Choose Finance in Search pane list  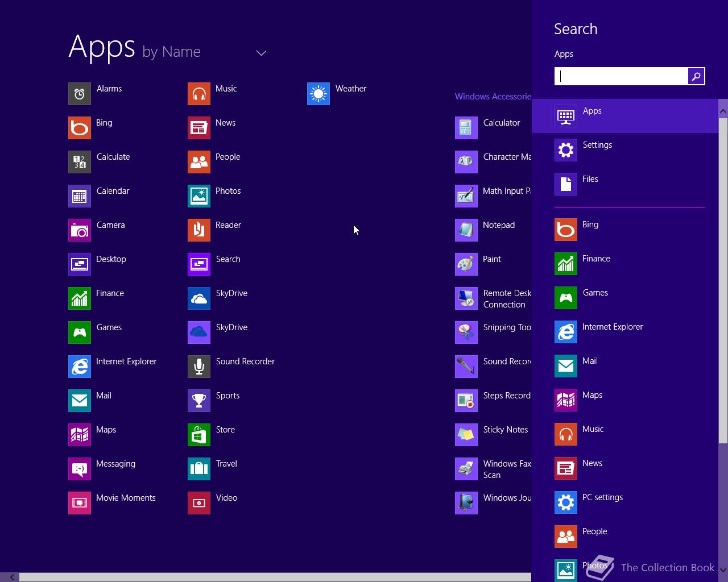pos(625,264)
